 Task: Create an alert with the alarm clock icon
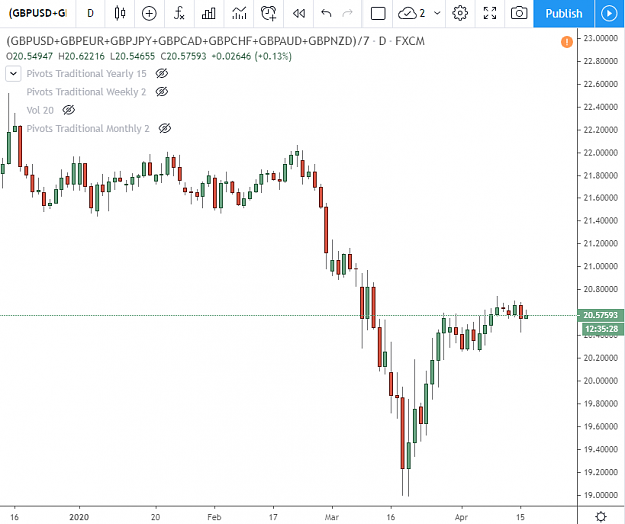269,14
